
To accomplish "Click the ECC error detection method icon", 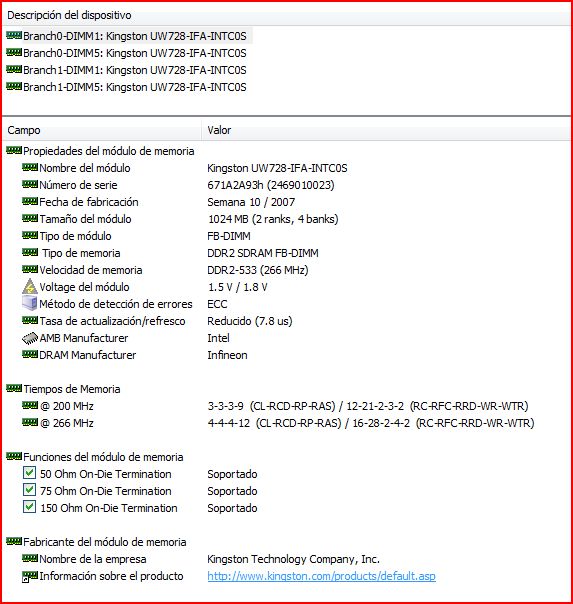I will coord(30,303).
